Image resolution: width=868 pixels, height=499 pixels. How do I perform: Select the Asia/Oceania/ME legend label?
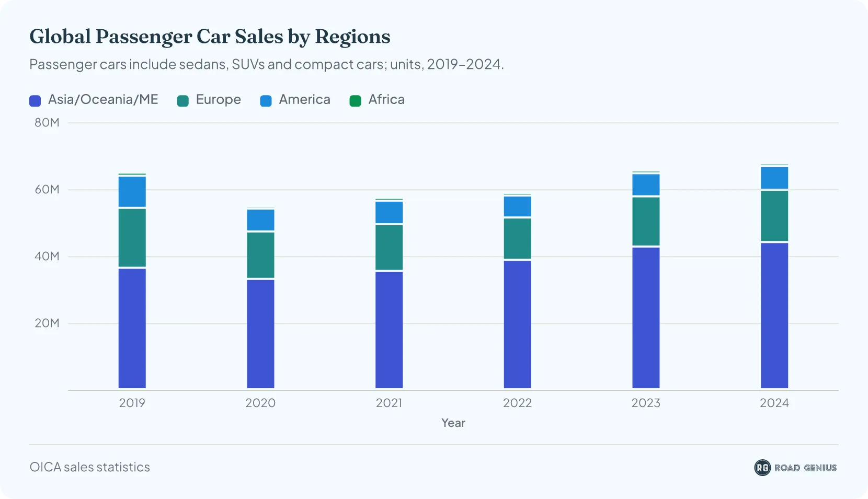tap(103, 100)
